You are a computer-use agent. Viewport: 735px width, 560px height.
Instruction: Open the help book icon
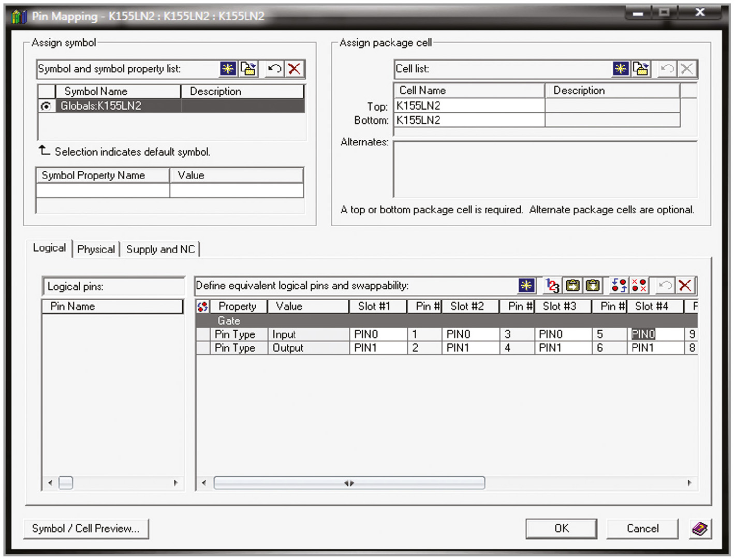pos(700,529)
